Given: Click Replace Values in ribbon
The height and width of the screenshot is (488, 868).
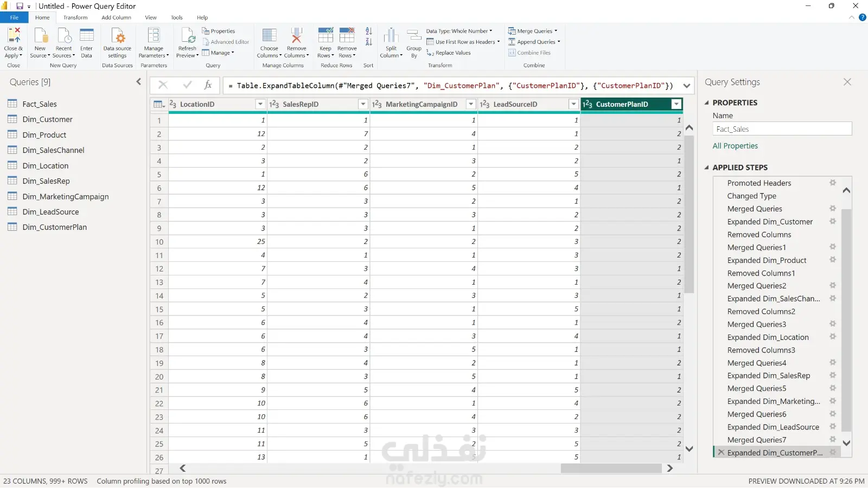Looking at the screenshot, I should click(449, 53).
